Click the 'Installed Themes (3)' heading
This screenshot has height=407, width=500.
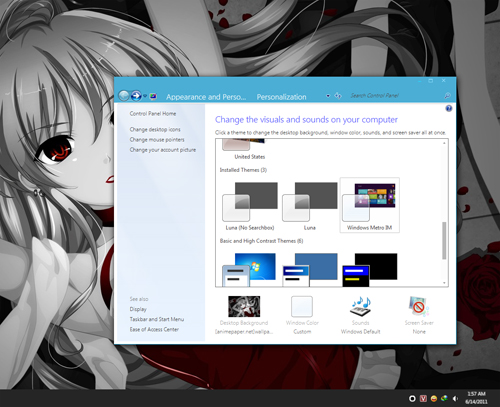243,170
